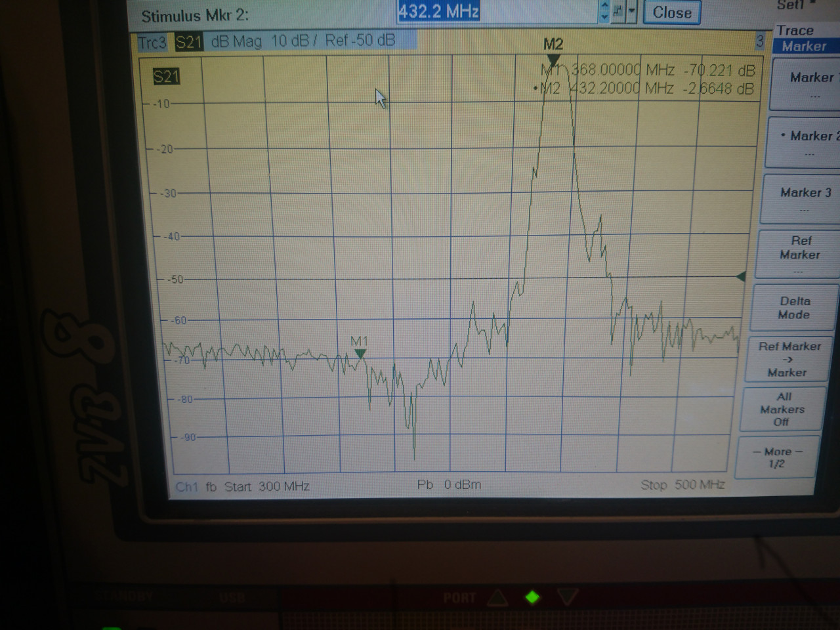Toggle Delta Mode softkey
The width and height of the screenshot is (840, 630).
coord(795,308)
